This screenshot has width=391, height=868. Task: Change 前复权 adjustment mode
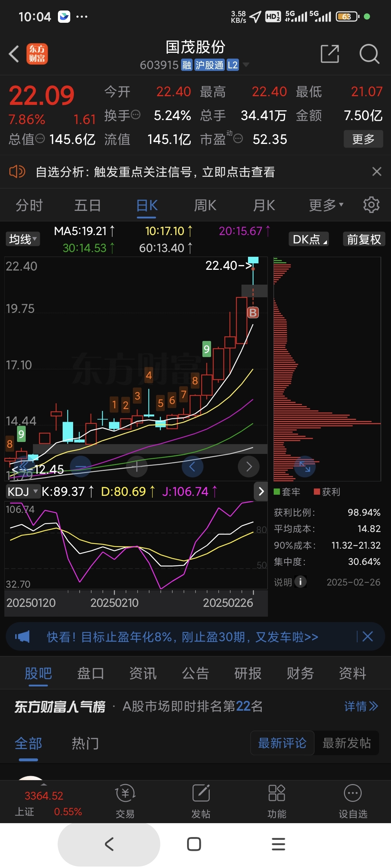pyautogui.click(x=364, y=239)
